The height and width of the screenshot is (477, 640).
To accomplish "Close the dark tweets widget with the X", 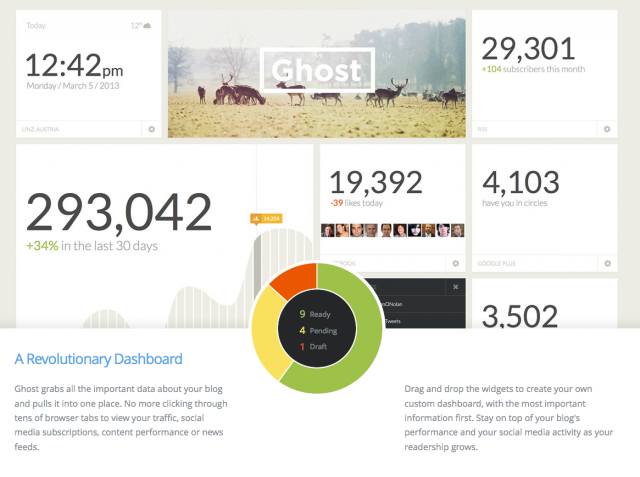I will coord(456,287).
